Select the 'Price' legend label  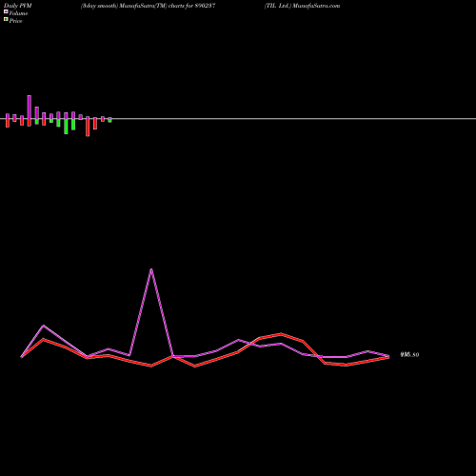tap(15, 21)
